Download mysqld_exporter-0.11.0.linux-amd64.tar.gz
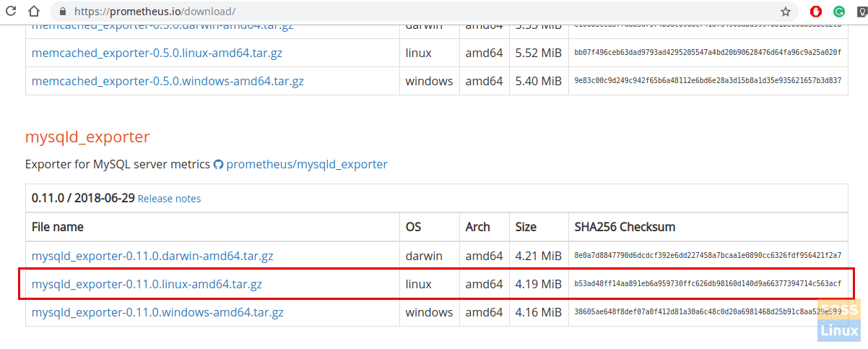The width and height of the screenshot is (868, 349). point(147,285)
